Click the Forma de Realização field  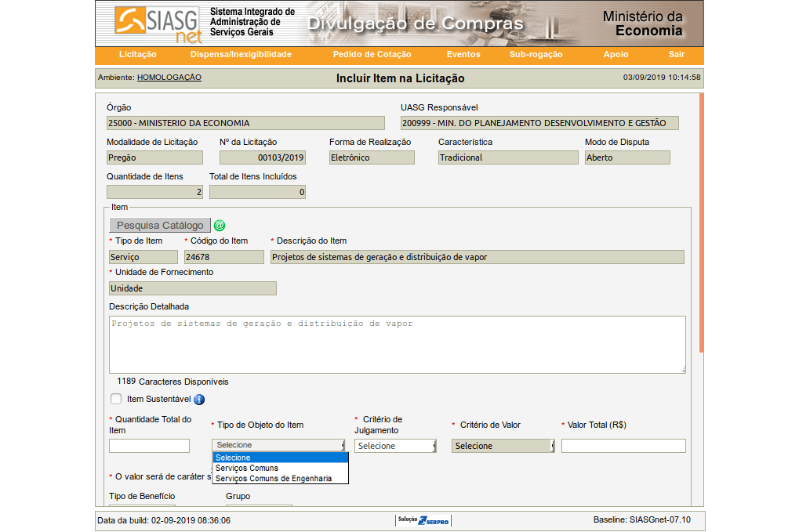click(372, 157)
